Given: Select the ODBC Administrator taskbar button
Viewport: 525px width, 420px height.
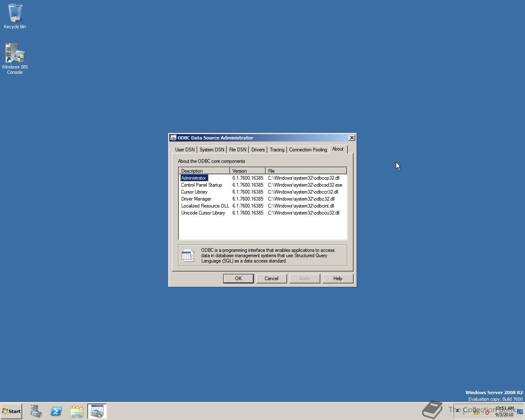Looking at the screenshot, I should tap(97, 411).
